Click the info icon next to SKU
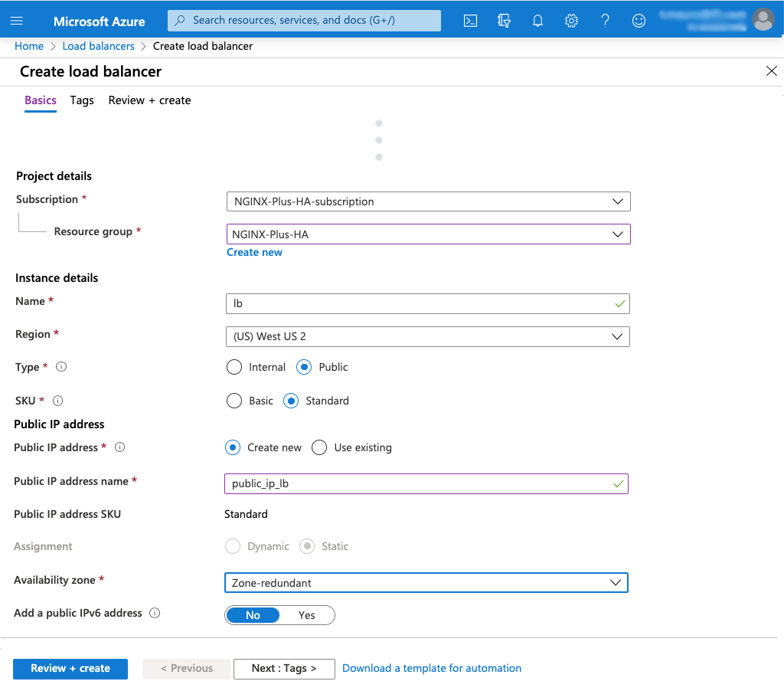The width and height of the screenshot is (784, 691). click(x=58, y=401)
